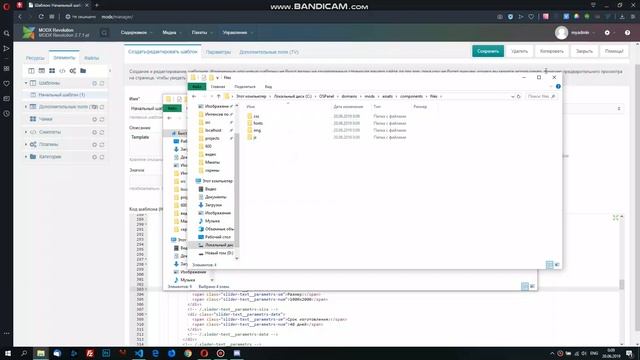Viewport: 640px width, 360px height.
Task: Click the new chunk icon in Elements toolbar
Action: tap(52, 71)
